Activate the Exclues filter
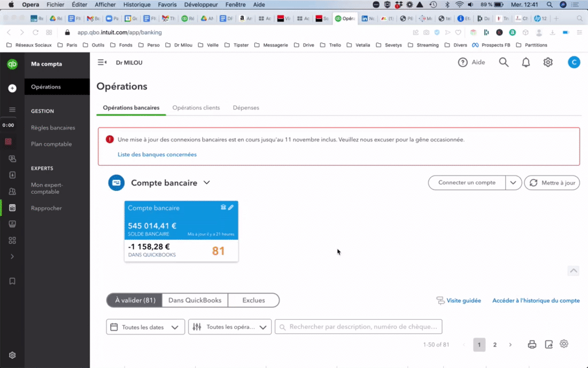The image size is (588, 368). [x=253, y=300]
